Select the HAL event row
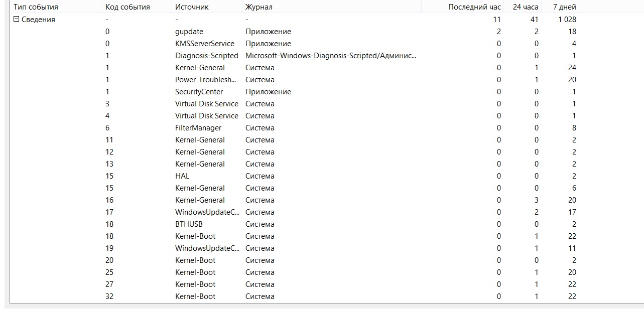 182,176
